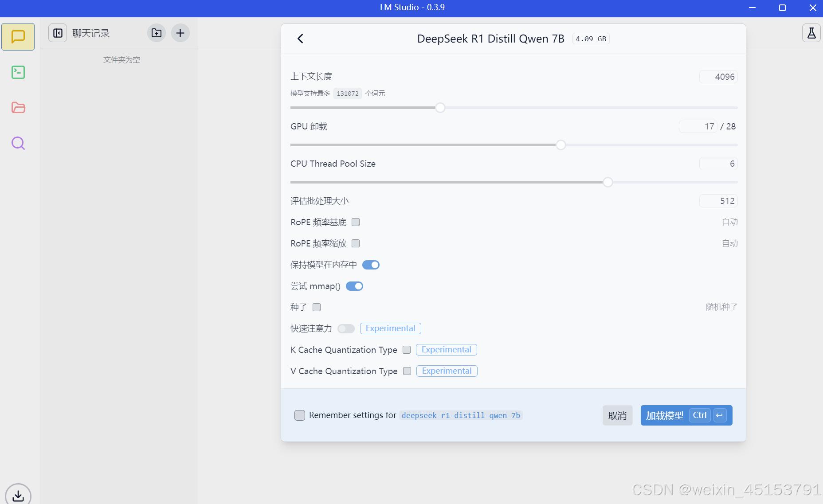The image size is (823, 504).
Task: Check the V Cache Quantization Type checkbox
Action: tap(407, 371)
